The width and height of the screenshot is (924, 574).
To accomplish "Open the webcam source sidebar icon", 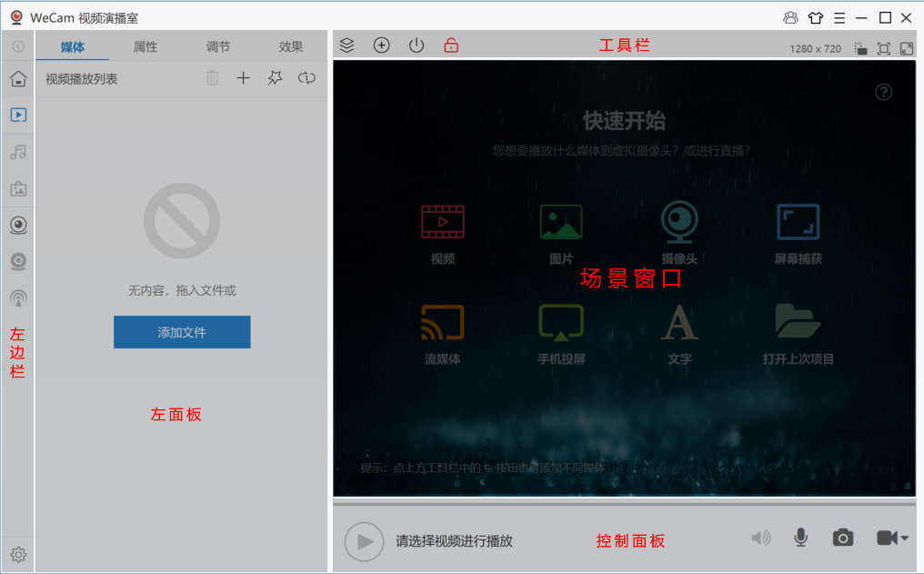I will (x=18, y=225).
